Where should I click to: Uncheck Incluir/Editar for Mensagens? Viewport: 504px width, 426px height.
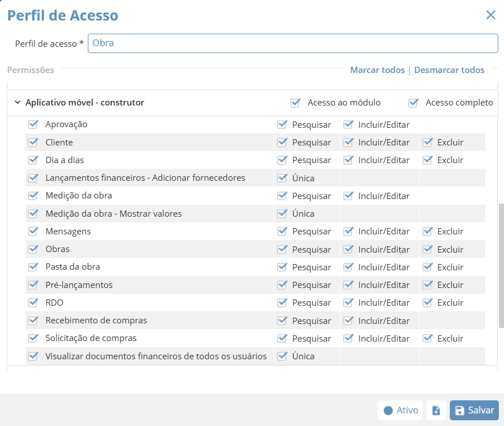click(348, 232)
